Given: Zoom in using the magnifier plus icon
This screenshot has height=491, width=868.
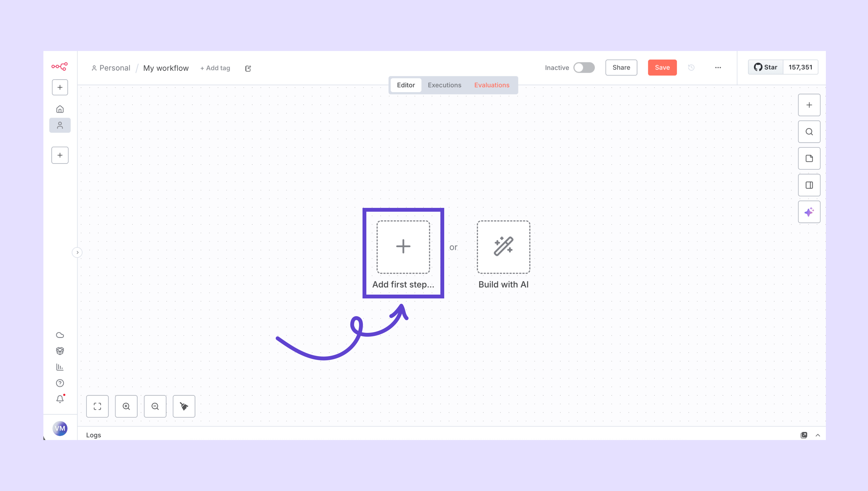Looking at the screenshot, I should pos(126,406).
